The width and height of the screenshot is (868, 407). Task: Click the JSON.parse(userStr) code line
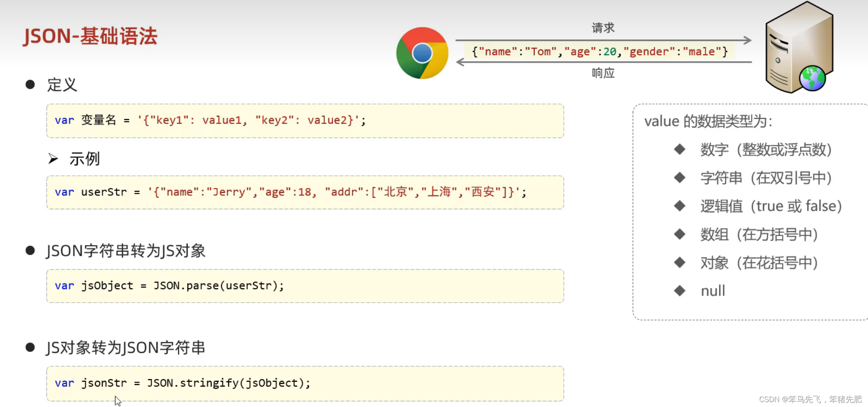coord(169,285)
